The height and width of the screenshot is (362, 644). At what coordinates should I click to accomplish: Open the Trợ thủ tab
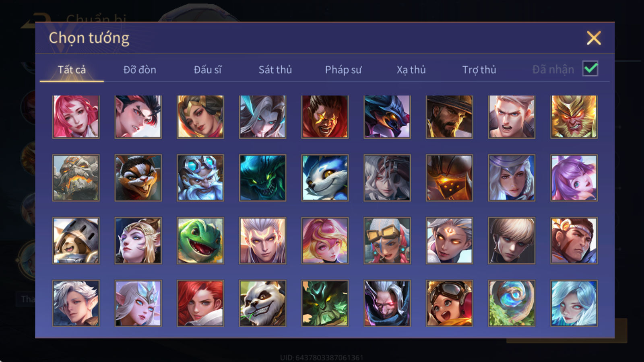click(x=479, y=70)
